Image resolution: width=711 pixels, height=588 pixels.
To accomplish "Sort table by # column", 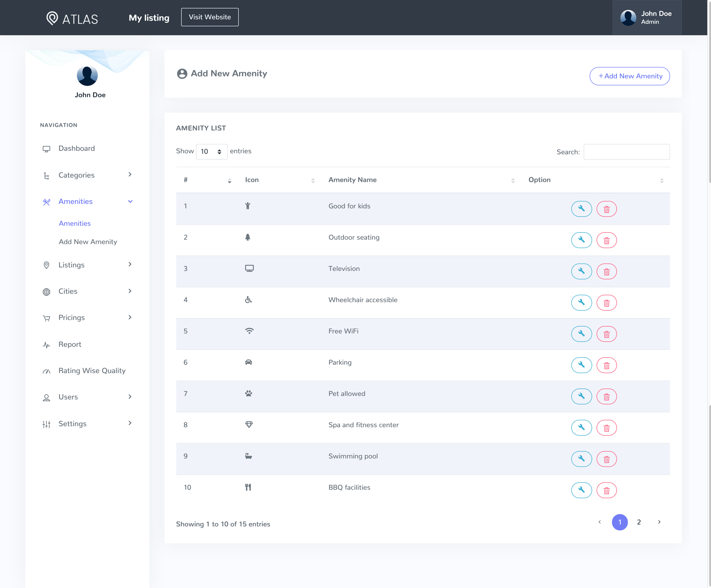I will click(x=229, y=181).
